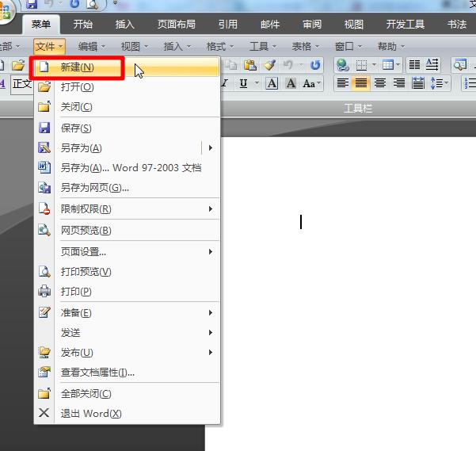This screenshot has height=451, width=476.
Task: Toggle Center paragraph alignment
Action: click(380, 83)
